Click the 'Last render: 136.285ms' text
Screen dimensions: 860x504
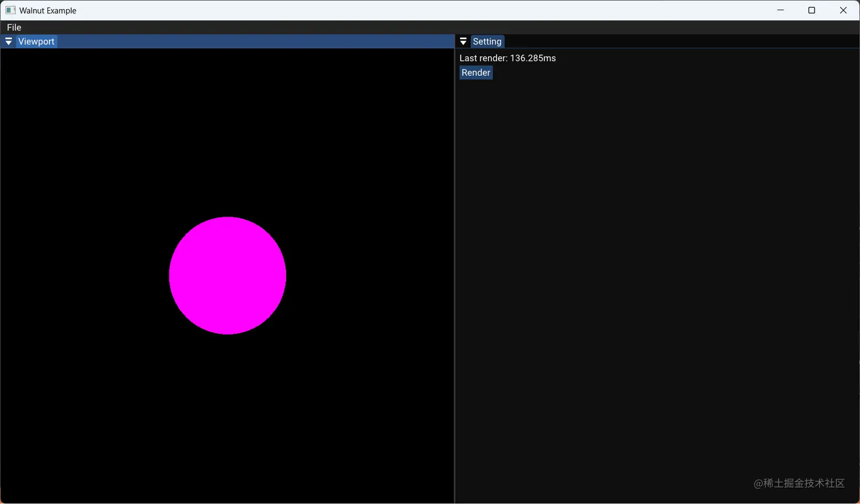tap(508, 58)
